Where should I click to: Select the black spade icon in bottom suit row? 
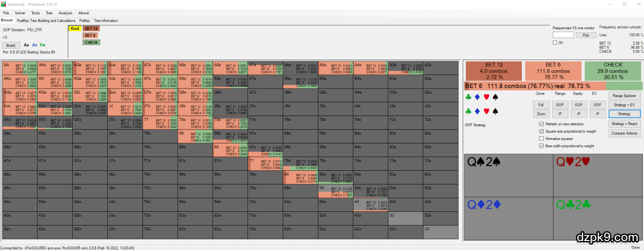(495, 111)
